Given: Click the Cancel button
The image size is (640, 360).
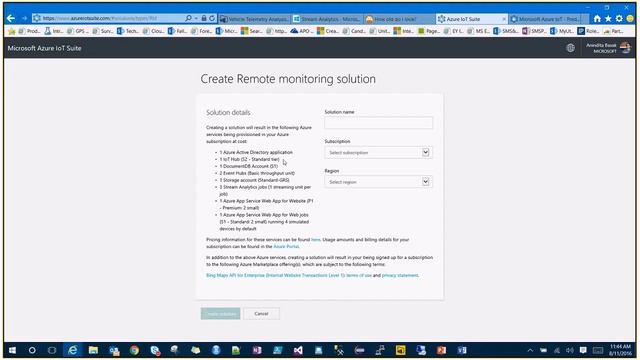Looking at the screenshot, I should 261,313.
